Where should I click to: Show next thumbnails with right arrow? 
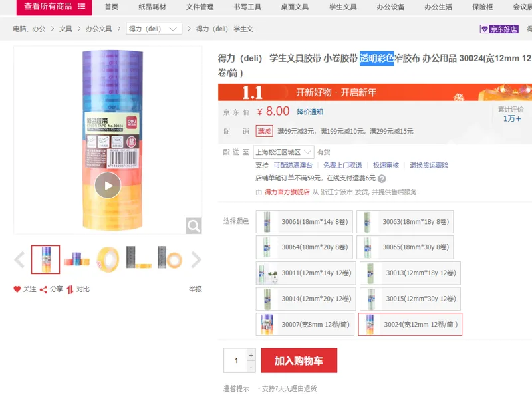pyautogui.click(x=196, y=259)
